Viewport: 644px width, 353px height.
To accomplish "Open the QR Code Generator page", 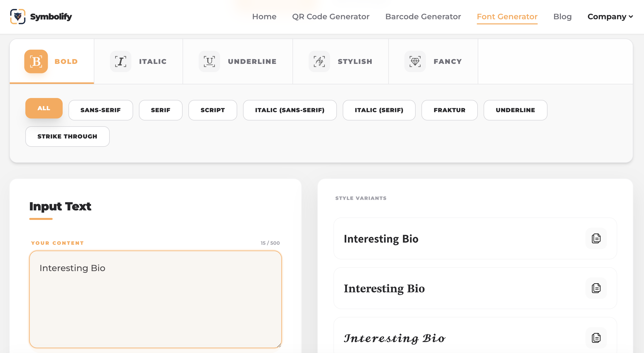I will 331,17.
